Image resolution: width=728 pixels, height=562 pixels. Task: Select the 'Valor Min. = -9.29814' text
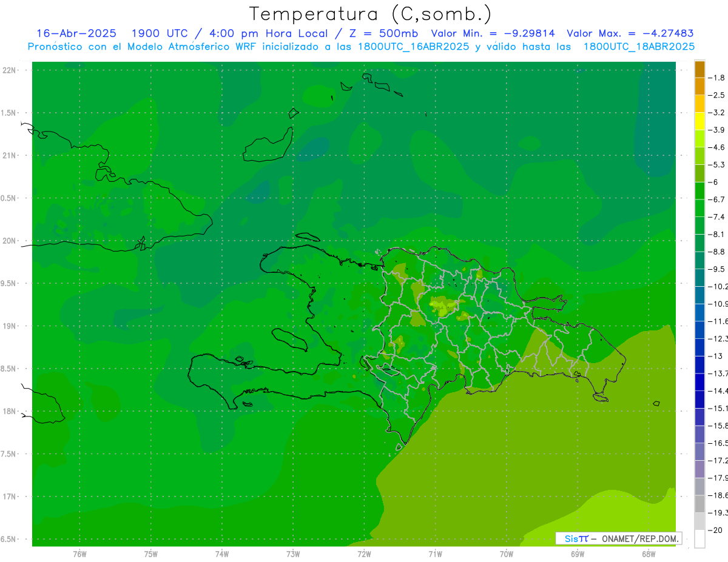[493, 33]
